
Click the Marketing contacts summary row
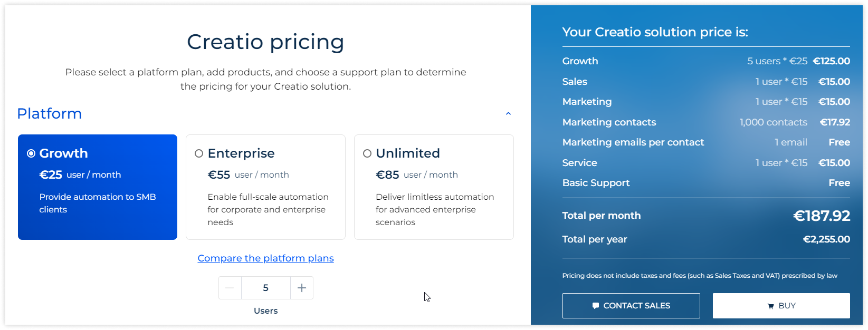tap(706, 122)
